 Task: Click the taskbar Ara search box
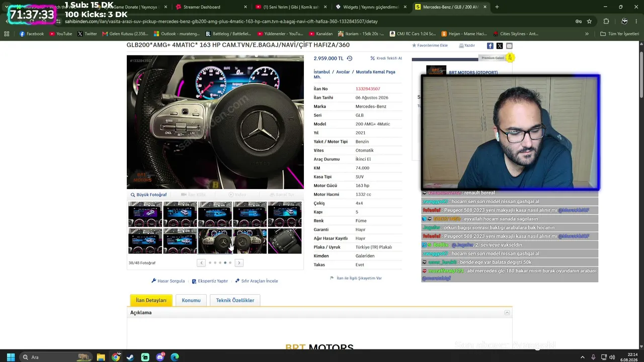coord(56,357)
